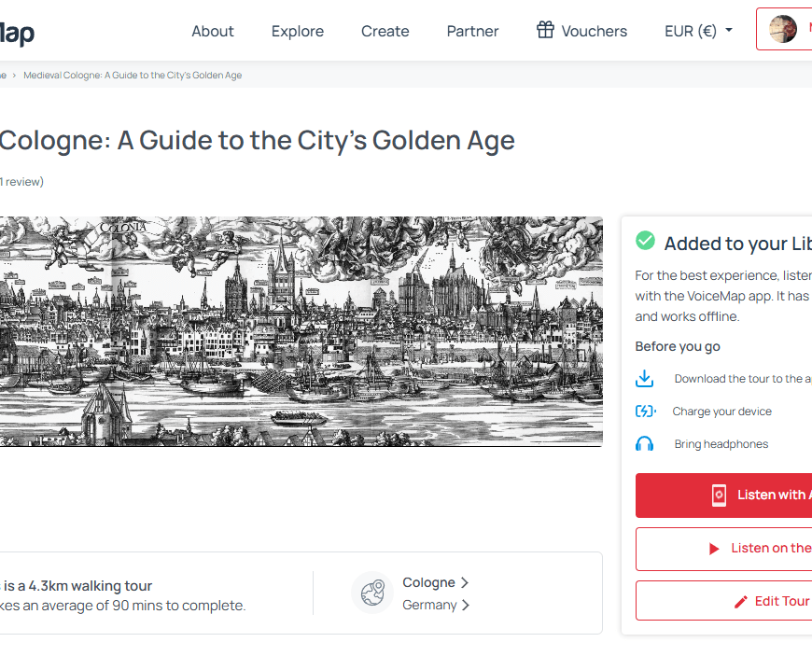Expand the Cologne city link chevron

pyautogui.click(x=465, y=582)
